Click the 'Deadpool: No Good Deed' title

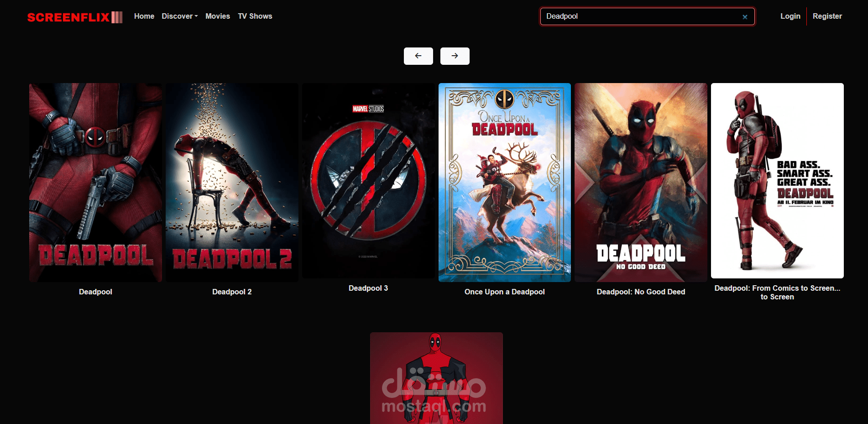point(641,292)
